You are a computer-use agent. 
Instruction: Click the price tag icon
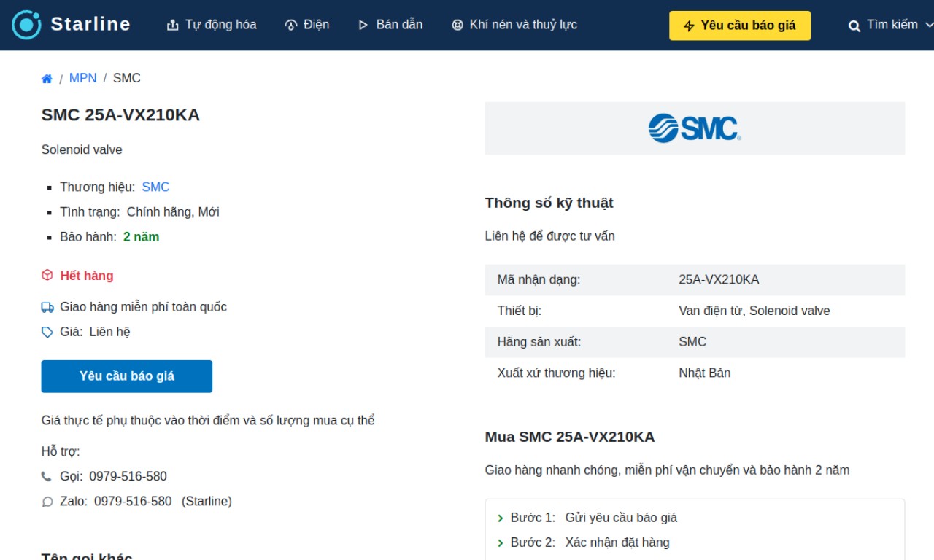click(47, 332)
